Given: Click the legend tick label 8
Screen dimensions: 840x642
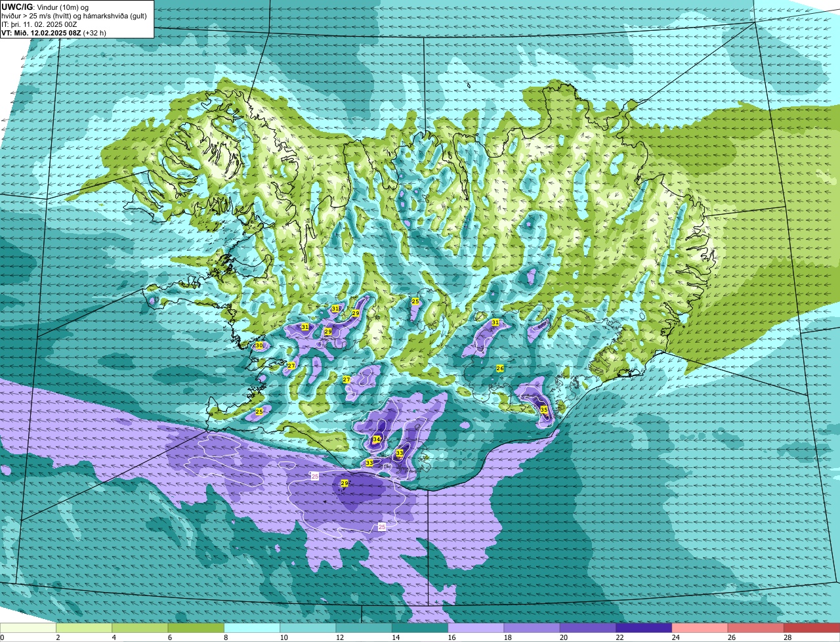Looking at the screenshot, I should tap(226, 637).
